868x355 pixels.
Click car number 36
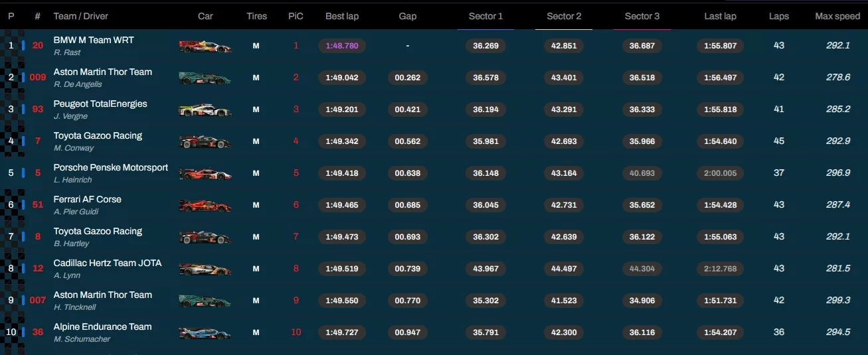pos(38,332)
